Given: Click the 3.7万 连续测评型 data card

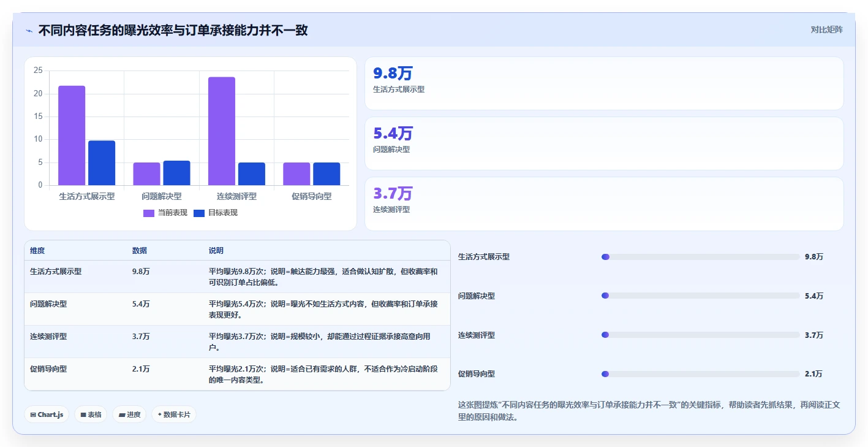Looking at the screenshot, I should click(604, 204).
